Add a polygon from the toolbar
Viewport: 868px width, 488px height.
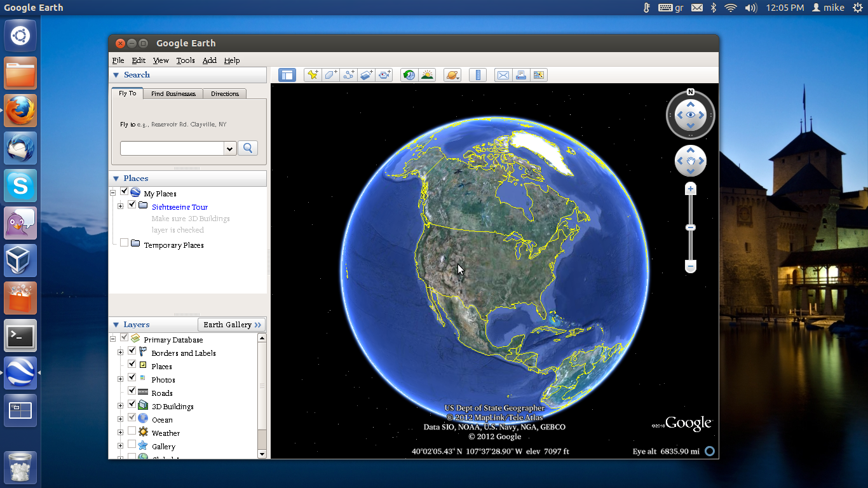coord(330,75)
